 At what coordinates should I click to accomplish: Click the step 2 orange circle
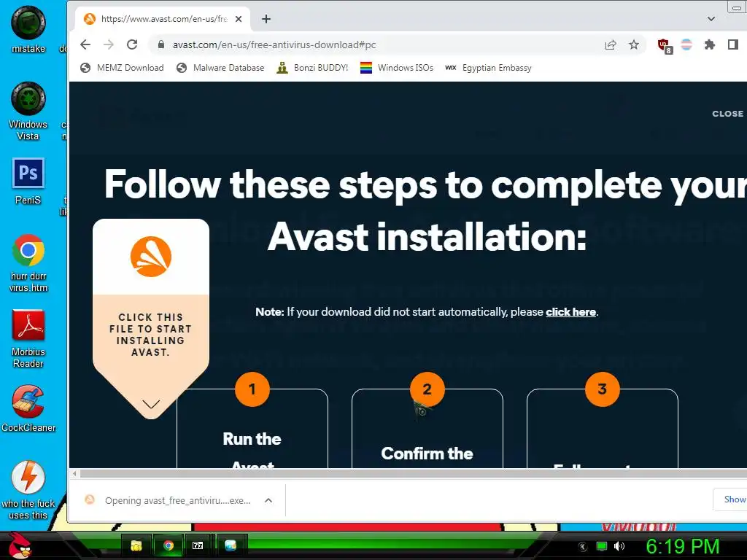pos(427,389)
